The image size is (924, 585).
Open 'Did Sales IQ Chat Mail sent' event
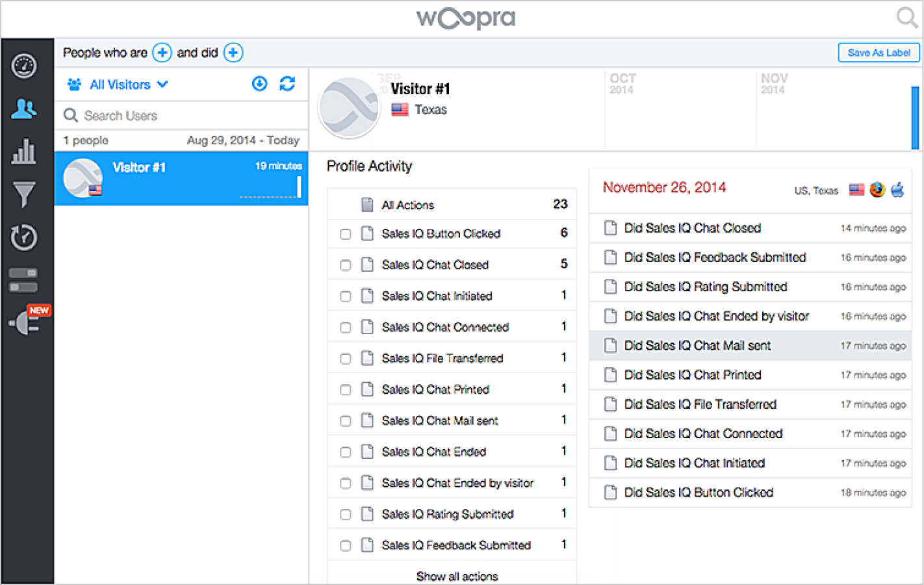pyautogui.click(x=751, y=345)
